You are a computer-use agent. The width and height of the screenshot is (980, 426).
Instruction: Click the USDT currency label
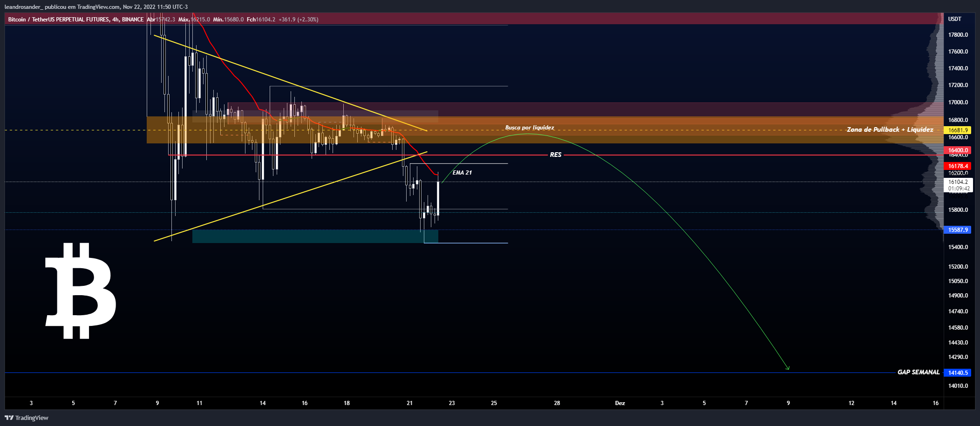(954, 19)
